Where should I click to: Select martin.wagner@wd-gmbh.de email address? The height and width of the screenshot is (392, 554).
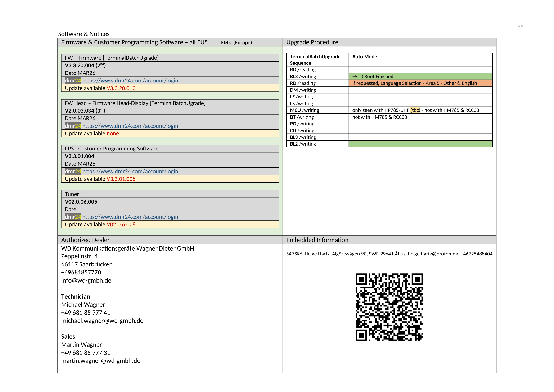click(x=101, y=361)
